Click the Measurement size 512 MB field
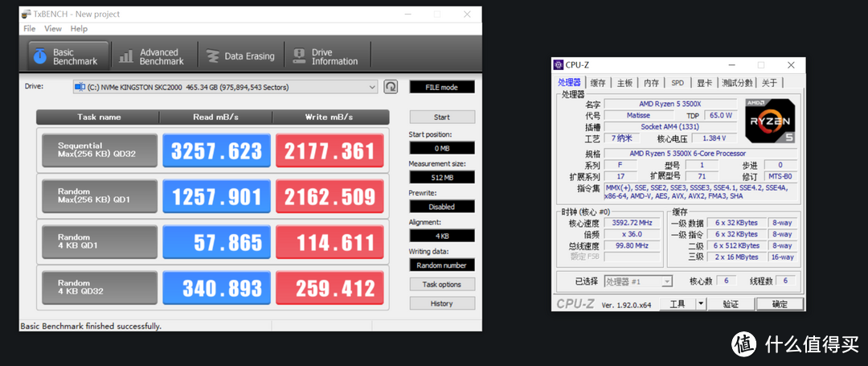 pos(442,177)
